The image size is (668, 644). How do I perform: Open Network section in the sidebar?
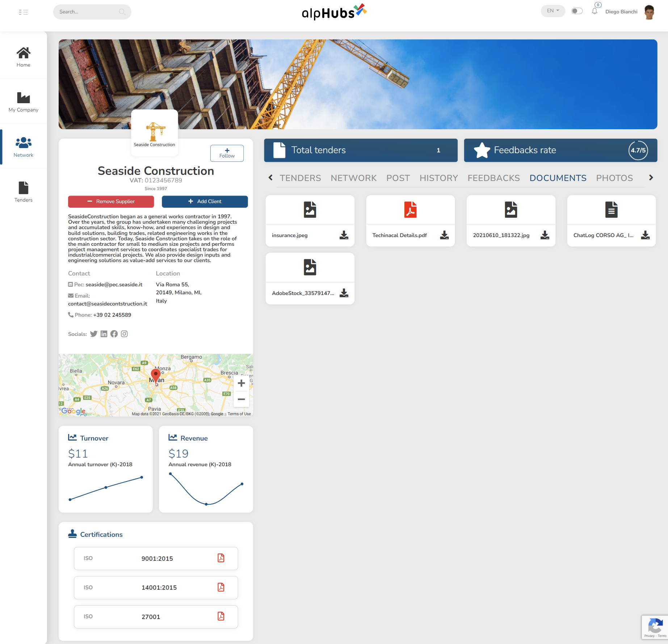point(24,147)
